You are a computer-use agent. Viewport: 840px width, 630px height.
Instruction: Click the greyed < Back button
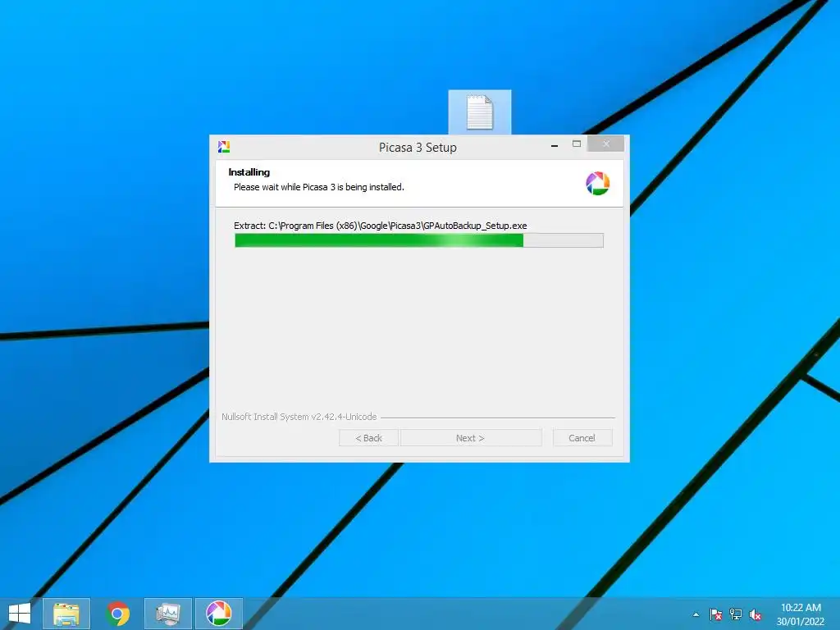368,438
